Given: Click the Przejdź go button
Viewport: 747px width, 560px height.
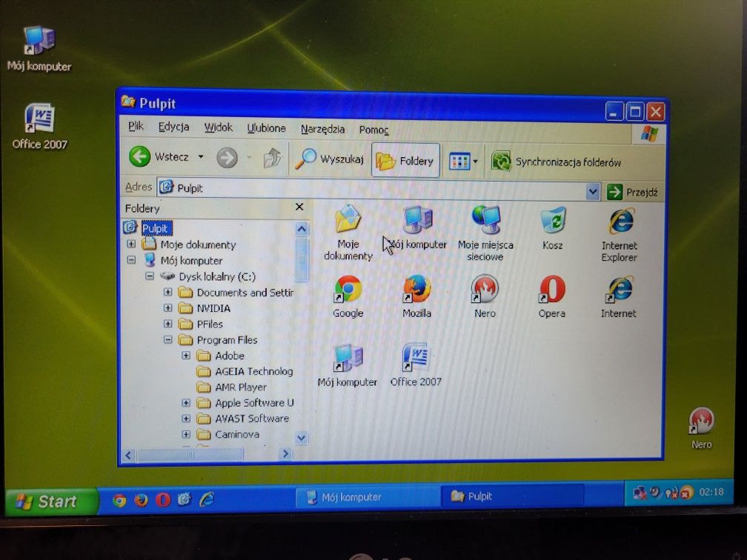Looking at the screenshot, I should 632,192.
